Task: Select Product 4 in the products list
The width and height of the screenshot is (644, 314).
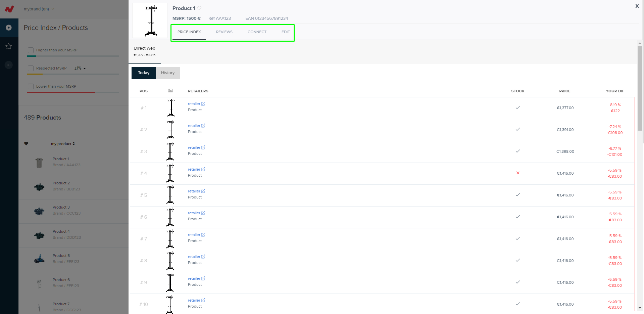Action: [73, 235]
